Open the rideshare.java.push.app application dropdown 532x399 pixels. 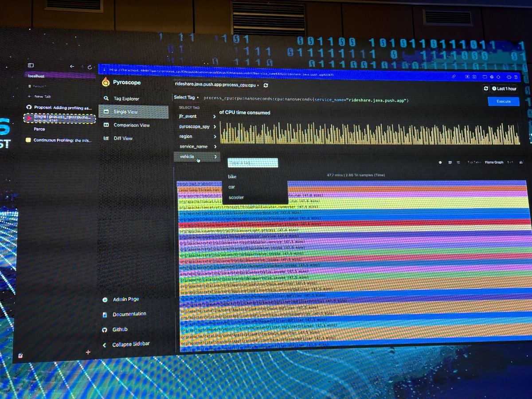click(x=217, y=84)
